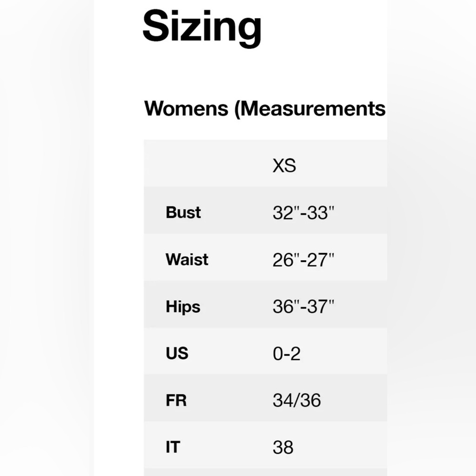Click the Hips row label

pyautogui.click(x=183, y=307)
